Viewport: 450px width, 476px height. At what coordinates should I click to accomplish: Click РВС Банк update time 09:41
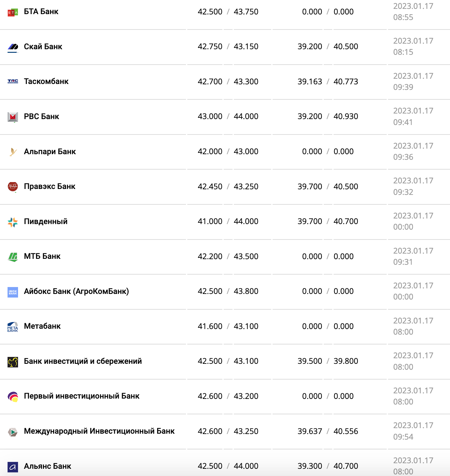(403, 122)
